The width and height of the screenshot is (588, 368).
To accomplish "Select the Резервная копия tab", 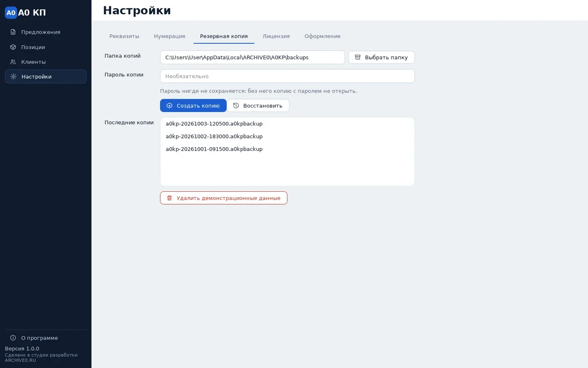I will point(224,36).
